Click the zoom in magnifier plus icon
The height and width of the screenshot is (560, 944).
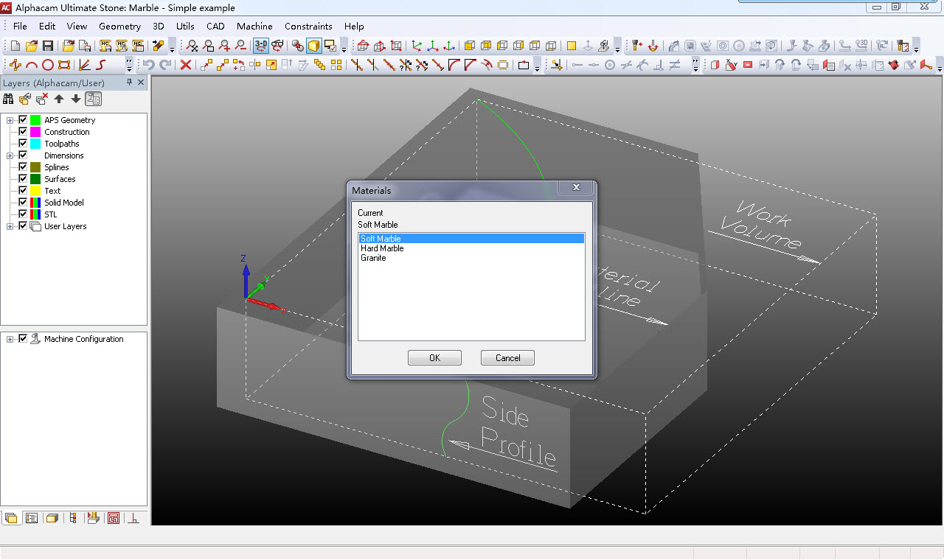(x=224, y=46)
